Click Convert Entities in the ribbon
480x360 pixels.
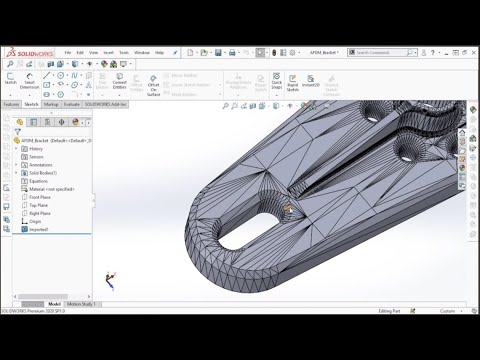[119, 81]
